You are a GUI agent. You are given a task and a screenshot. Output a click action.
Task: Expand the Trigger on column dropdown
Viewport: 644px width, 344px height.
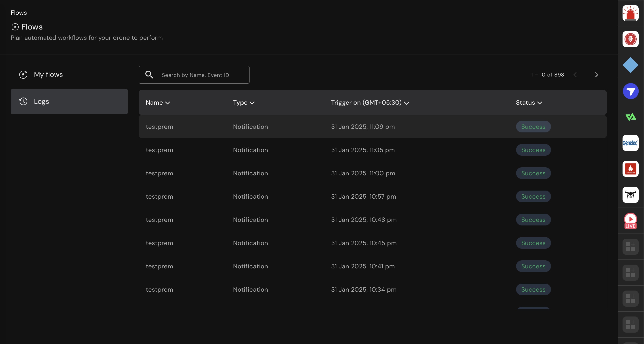[370, 103]
